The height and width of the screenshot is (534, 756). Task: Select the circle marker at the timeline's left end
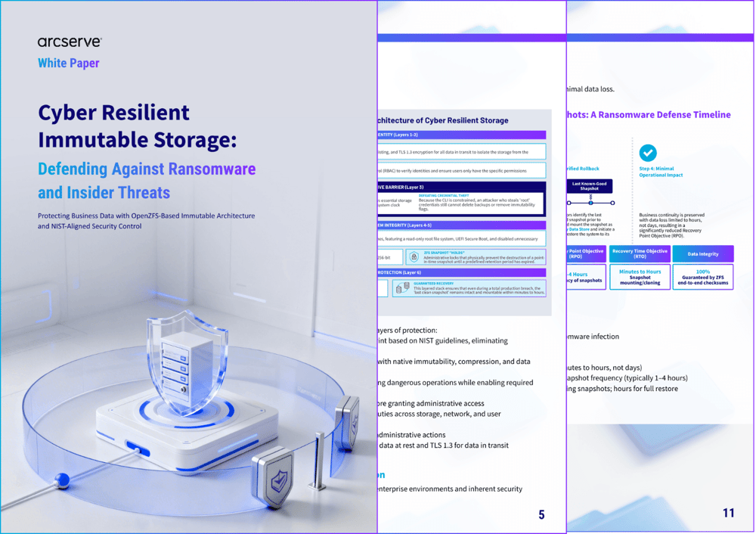[569, 203]
